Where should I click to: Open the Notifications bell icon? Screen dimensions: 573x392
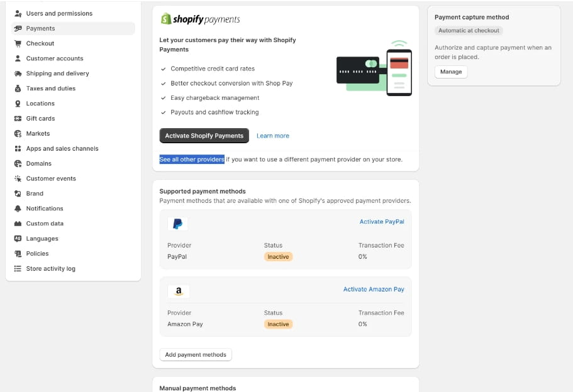pos(18,208)
